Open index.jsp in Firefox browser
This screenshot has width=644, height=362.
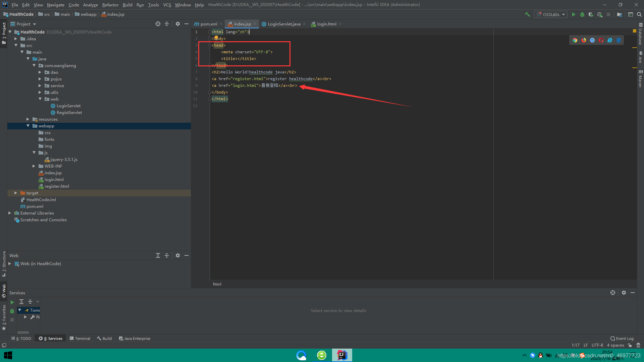(584, 40)
